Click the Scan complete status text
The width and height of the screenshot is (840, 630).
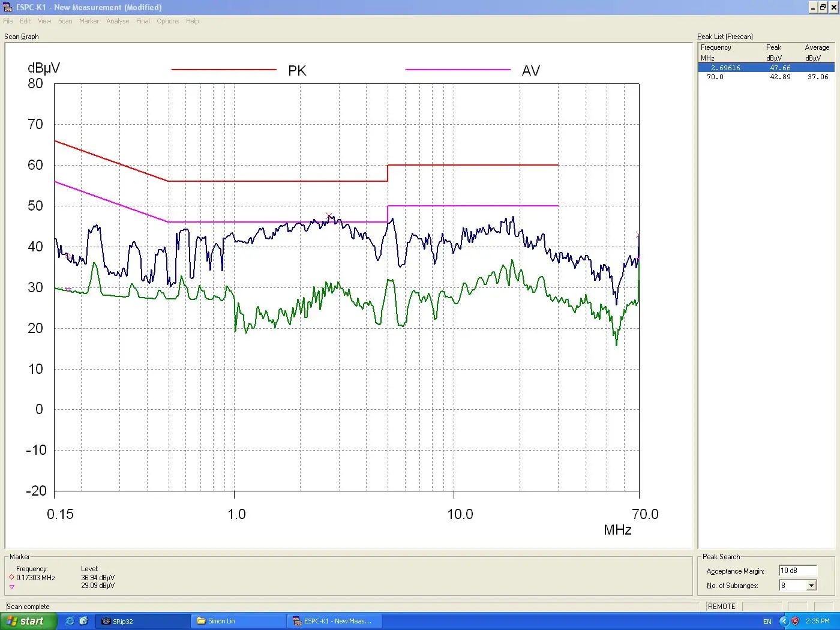coord(28,607)
